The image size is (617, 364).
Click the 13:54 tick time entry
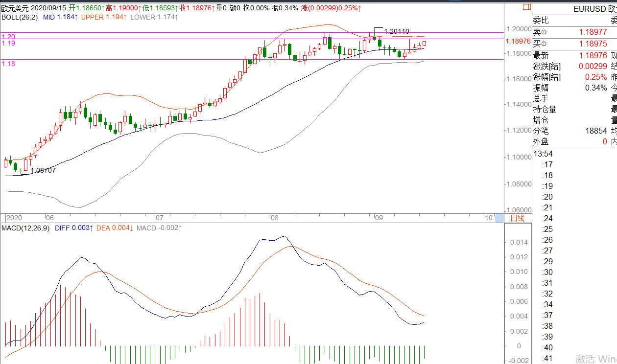tap(543, 154)
